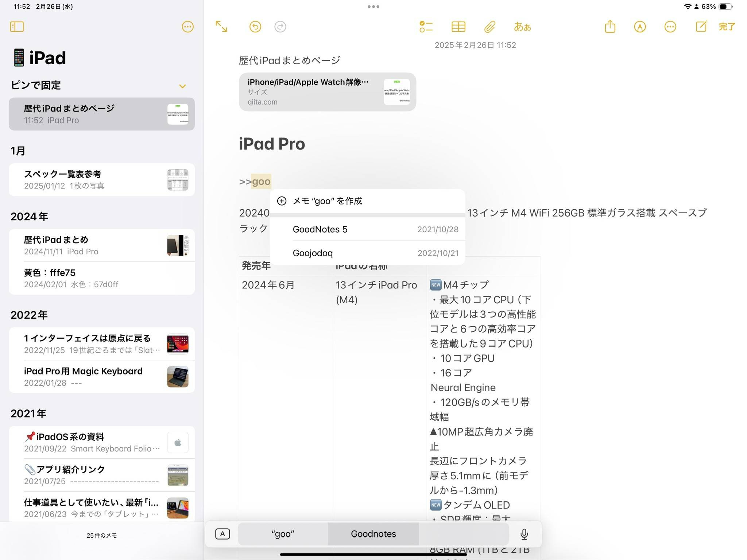Tap the note title 歴代iPadまとめページ in the editor
747x560 pixels.
290,61
